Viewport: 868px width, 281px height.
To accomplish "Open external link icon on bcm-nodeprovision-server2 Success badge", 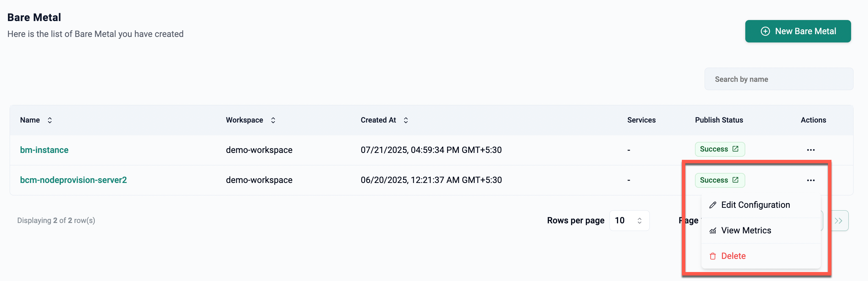I will 735,180.
